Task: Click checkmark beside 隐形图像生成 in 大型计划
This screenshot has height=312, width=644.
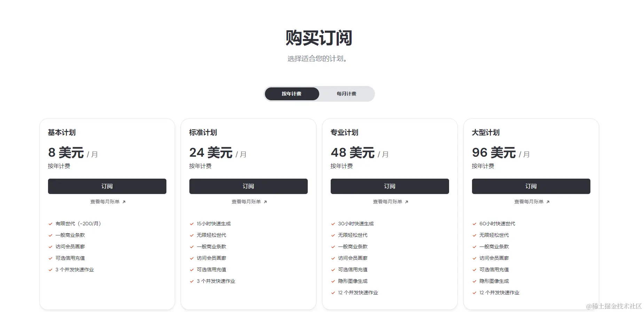Action: pos(474,281)
